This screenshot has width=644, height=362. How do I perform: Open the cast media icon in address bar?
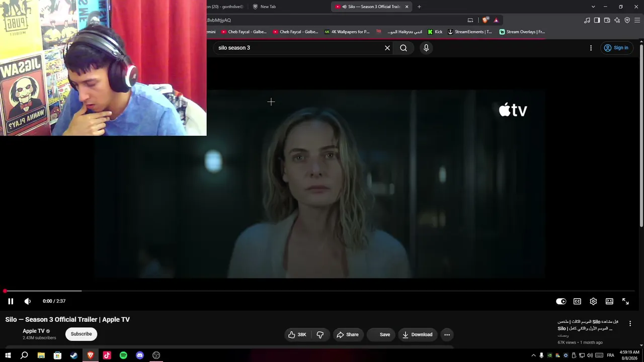click(470, 20)
